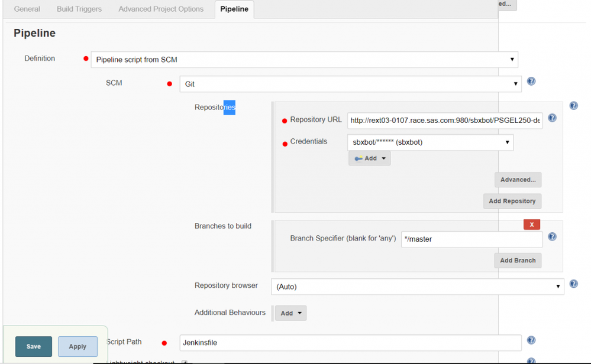
Task: Open help for Repositories section
Action: 573,106
